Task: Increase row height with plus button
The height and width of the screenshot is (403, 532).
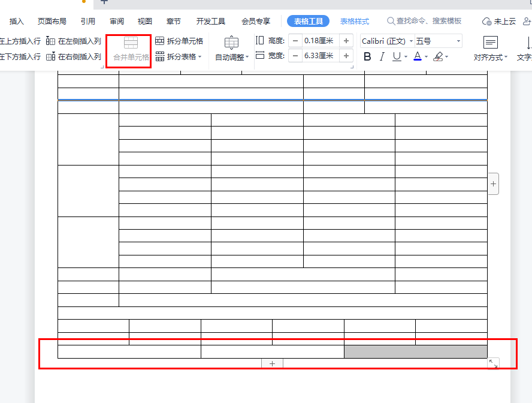Action: (346, 41)
